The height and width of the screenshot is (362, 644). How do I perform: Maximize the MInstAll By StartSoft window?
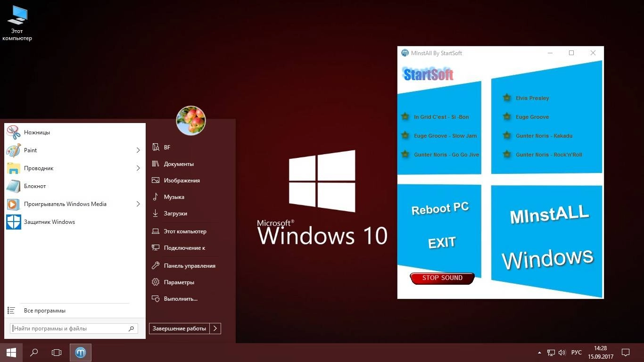[x=571, y=53]
